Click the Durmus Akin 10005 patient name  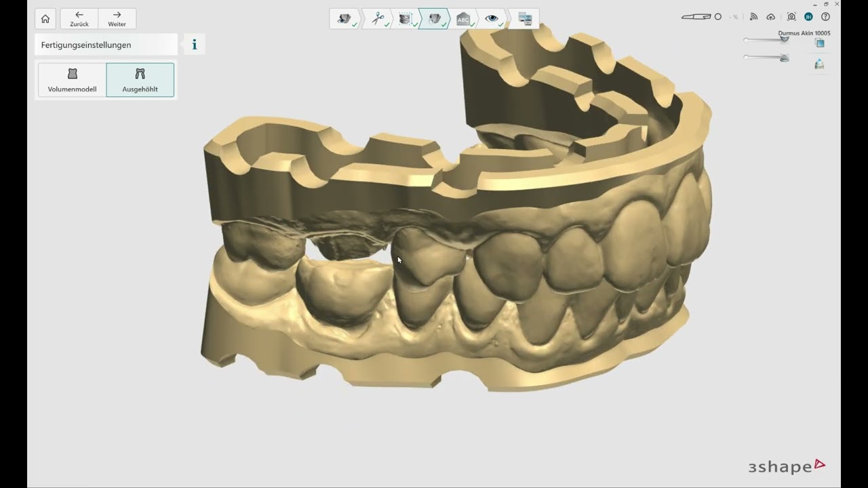[804, 33]
